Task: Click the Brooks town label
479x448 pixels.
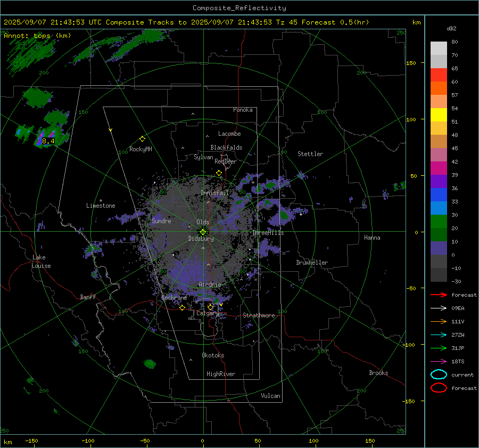Action: pyautogui.click(x=378, y=373)
